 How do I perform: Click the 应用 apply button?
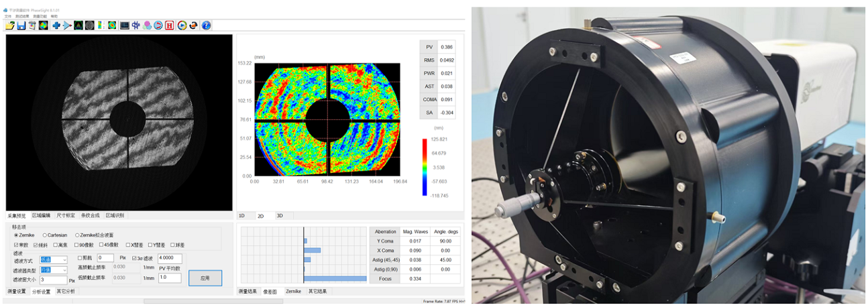[x=205, y=278]
